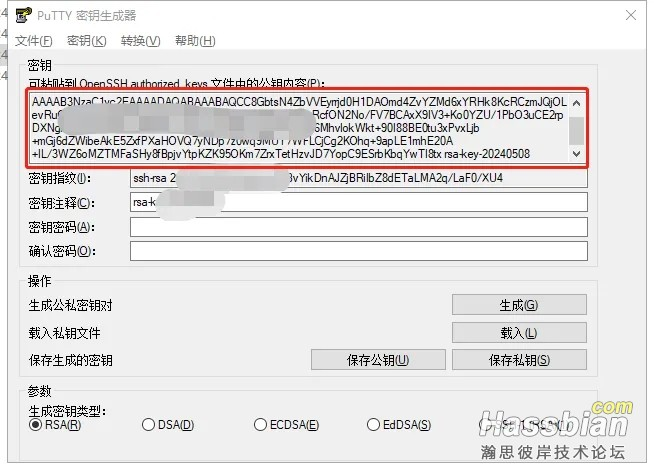Focus the 确认密码 confirm passphrase field
The image size is (654, 470).
(359, 251)
